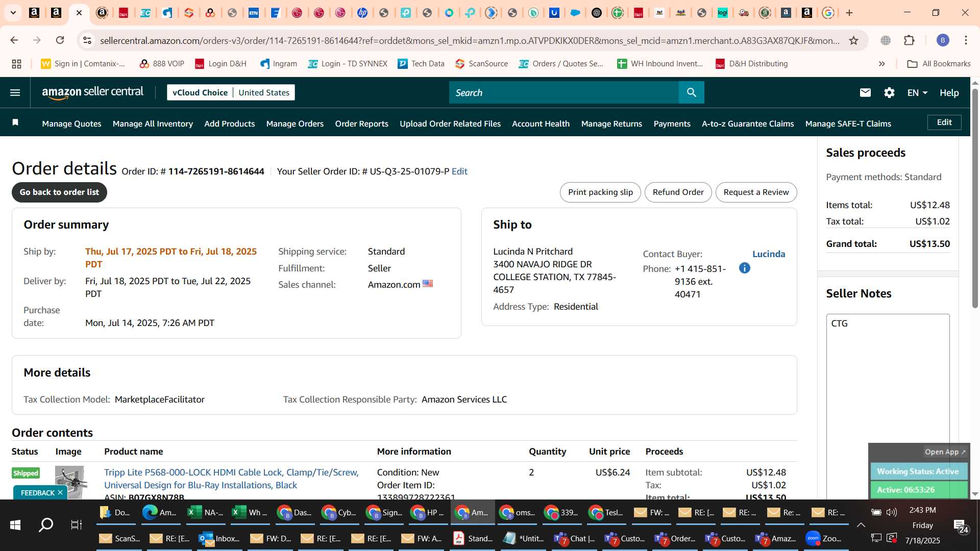Edit the Seller Order ID
This screenshot has height=551, width=980.
coord(459,171)
